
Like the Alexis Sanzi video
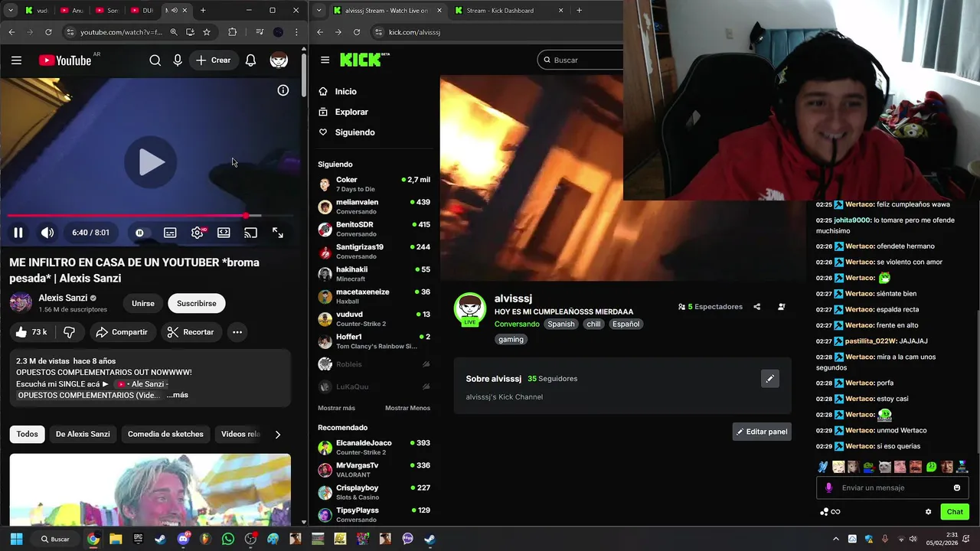click(31, 332)
